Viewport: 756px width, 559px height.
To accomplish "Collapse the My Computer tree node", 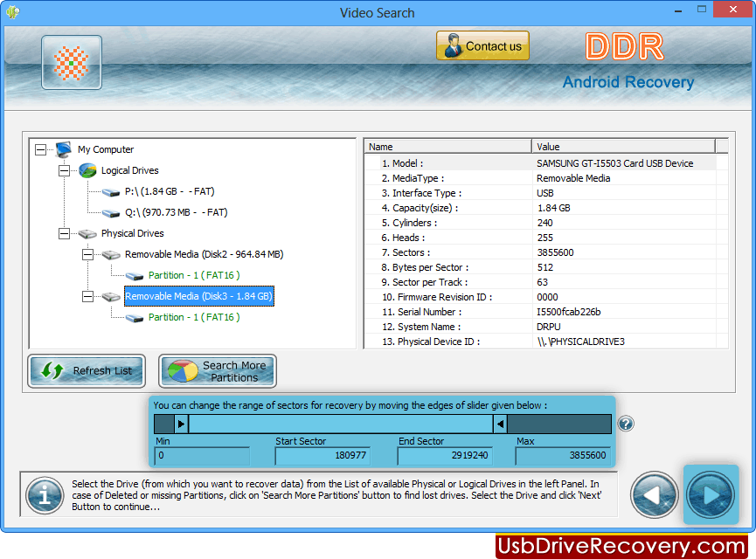I will point(40,150).
